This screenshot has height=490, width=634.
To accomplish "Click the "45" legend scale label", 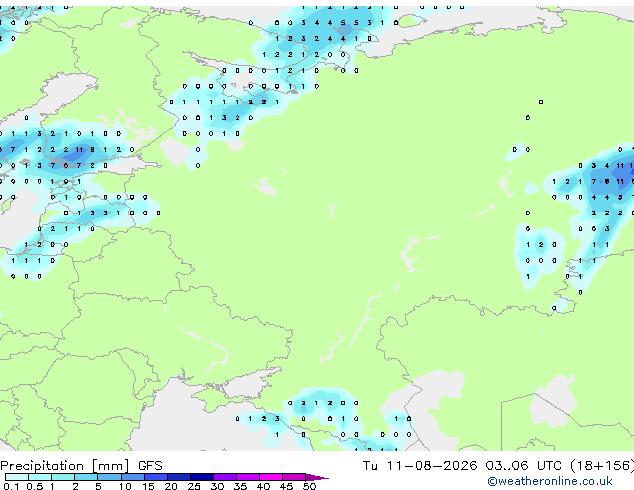I will pyautogui.click(x=286, y=486).
